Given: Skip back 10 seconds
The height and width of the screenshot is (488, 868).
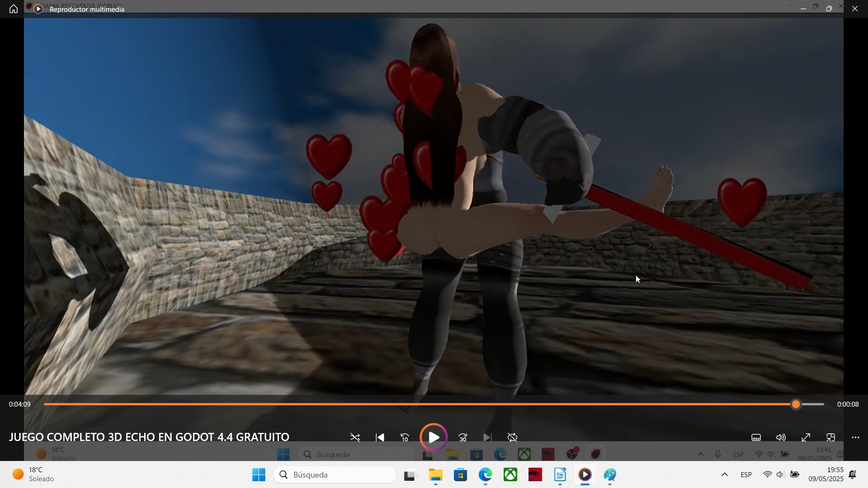Looking at the screenshot, I should coord(405,437).
